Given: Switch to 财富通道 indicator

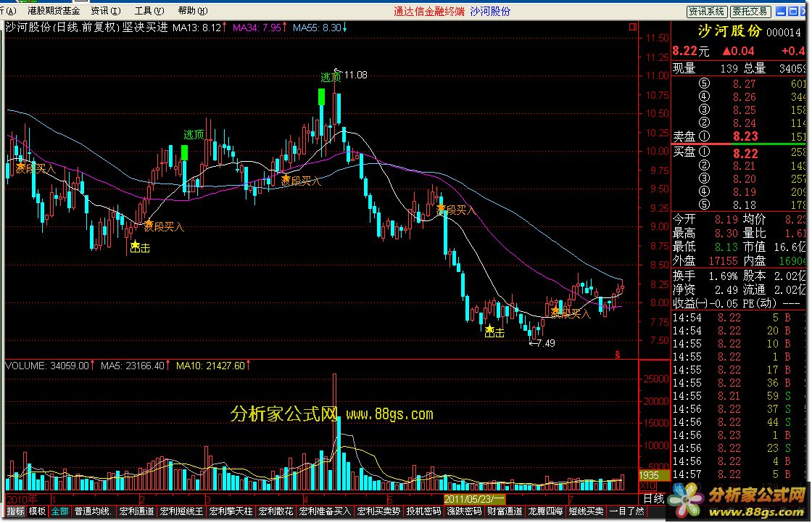Looking at the screenshot, I should click(x=505, y=511).
